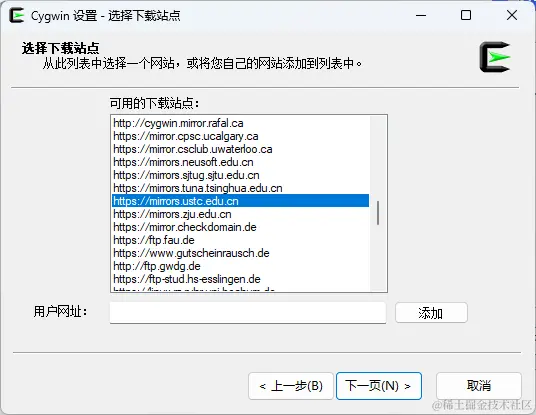Select the mirrors.sjtug.sjtu.edu.cn mirror
The height and width of the screenshot is (415, 536).
240,175
